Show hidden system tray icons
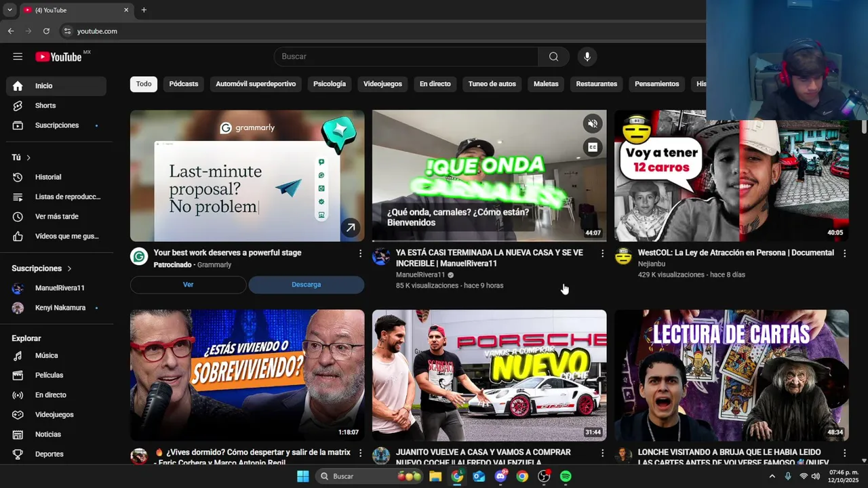The width and height of the screenshot is (868, 488). pos(772,476)
